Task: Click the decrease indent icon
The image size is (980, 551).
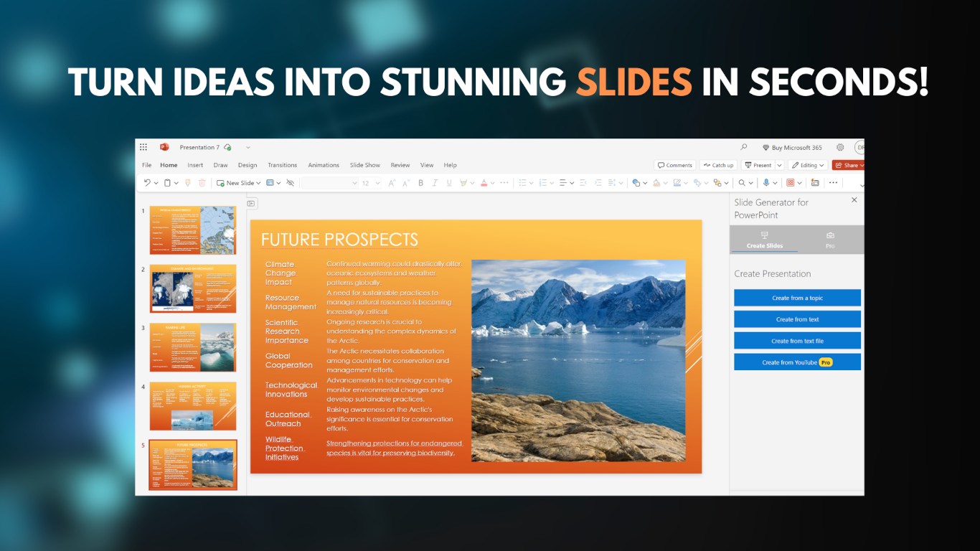Action: pyautogui.click(x=583, y=183)
